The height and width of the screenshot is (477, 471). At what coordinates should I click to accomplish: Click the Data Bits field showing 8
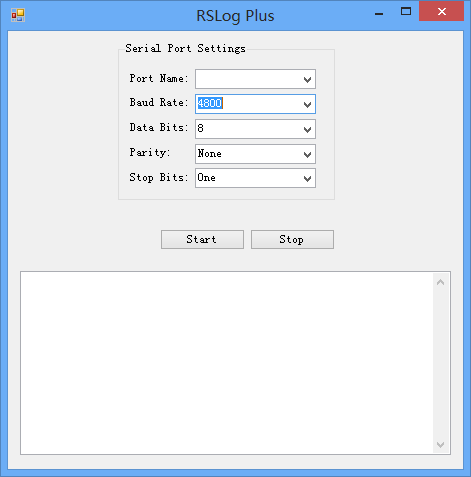248,129
